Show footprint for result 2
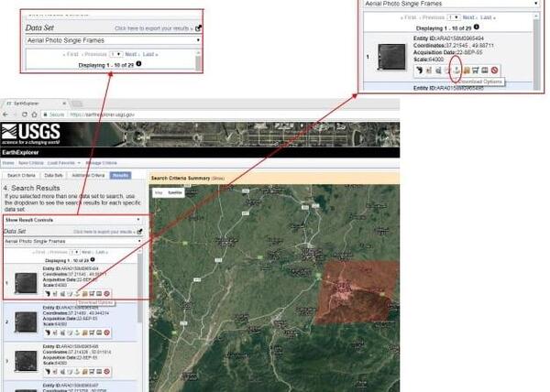This screenshot has height=392, width=550. click(48, 332)
